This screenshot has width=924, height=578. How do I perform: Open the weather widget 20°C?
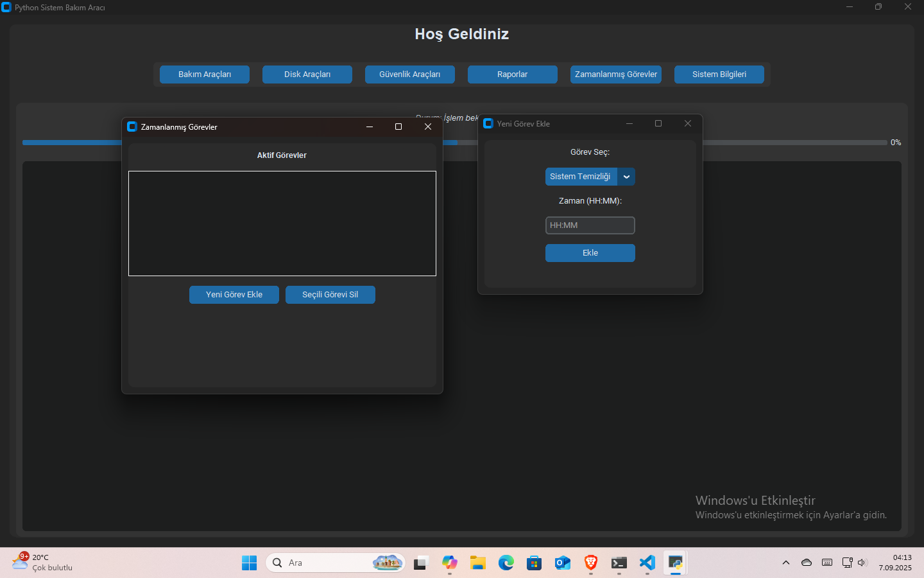(42, 563)
